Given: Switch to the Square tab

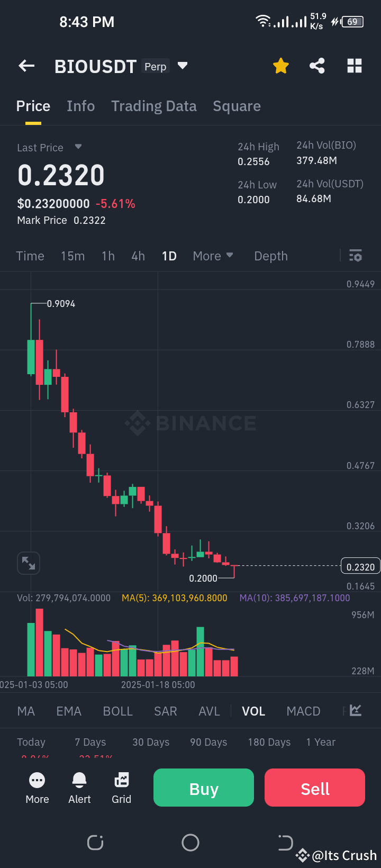Looking at the screenshot, I should click(237, 106).
